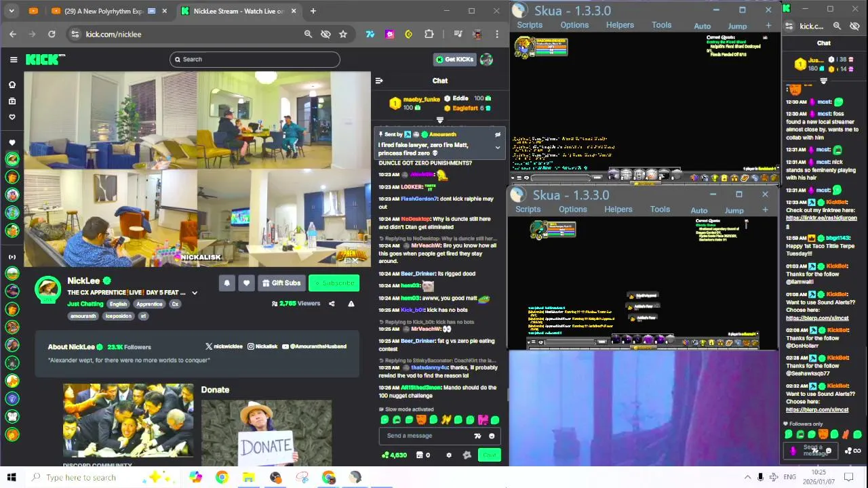Click Jump in top Skua window
Image resolution: width=868 pixels, height=488 pixels.
point(737,26)
